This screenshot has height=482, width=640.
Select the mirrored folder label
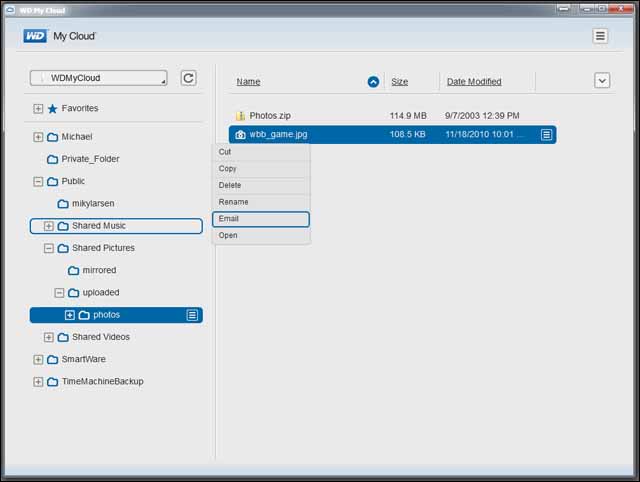(x=99, y=270)
